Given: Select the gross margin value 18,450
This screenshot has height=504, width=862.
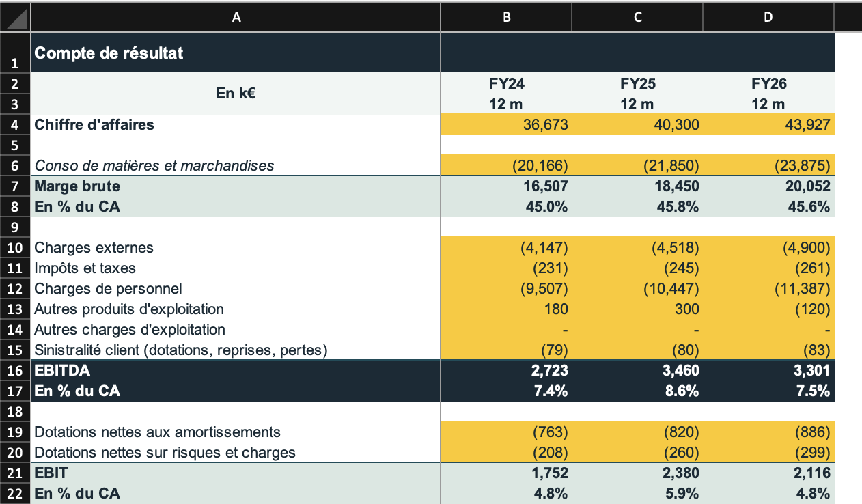Looking at the screenshot, I should pos(637,186).
